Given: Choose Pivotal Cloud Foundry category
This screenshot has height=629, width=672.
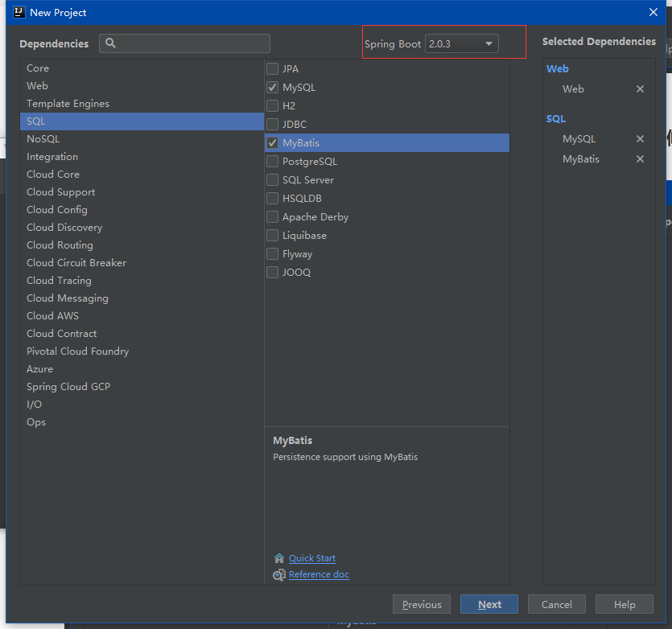Looking at the screenshot, I should 142,351.
